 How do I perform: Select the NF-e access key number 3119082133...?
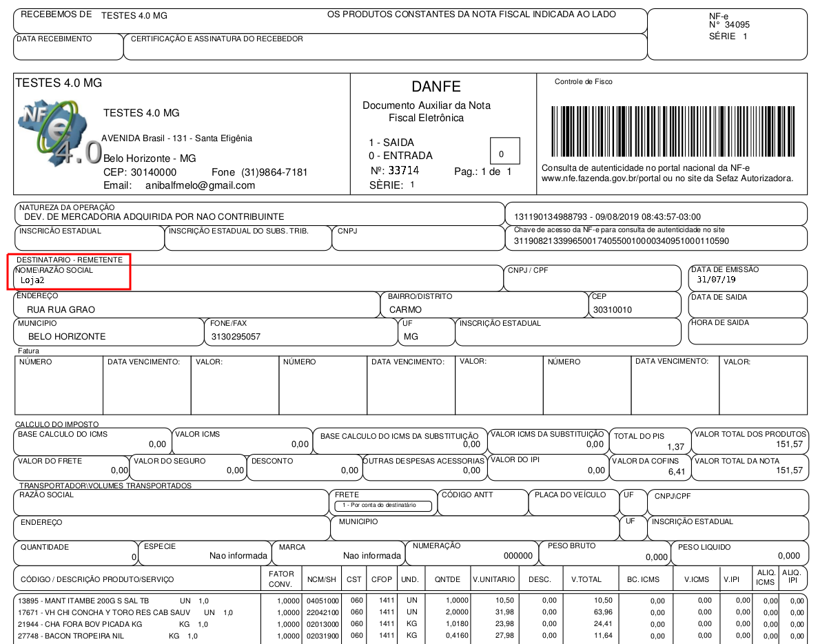click(x=622, y=241)
